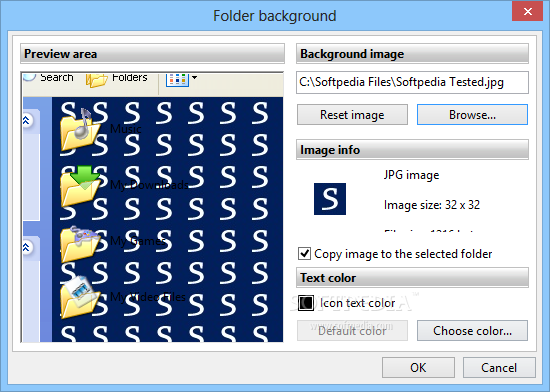Screen dimensions: 550x392
Task: Click the 'My Video Files' folder label
Action: click(x=148, y=297)
